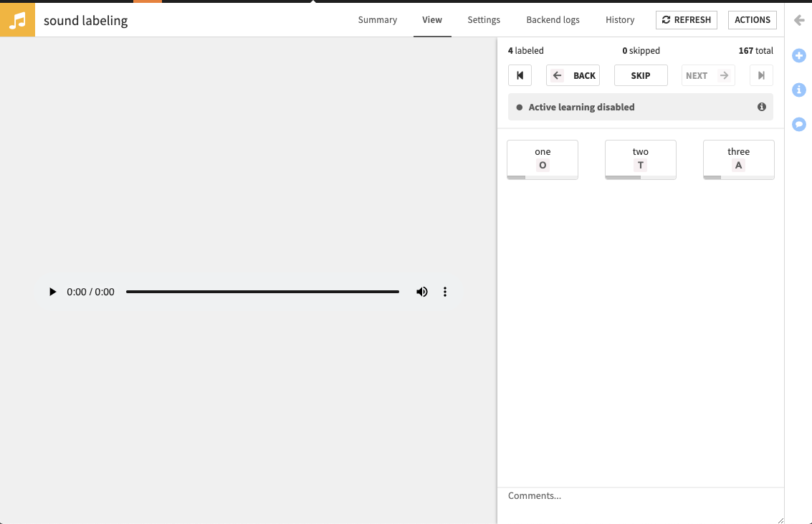Click the SKIP button

coord(641,75)
